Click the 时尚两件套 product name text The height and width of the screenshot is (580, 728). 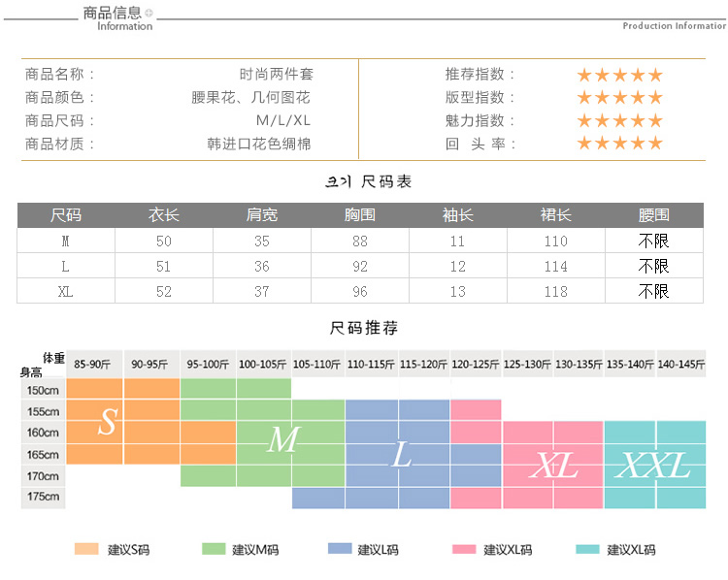[277, 75]
